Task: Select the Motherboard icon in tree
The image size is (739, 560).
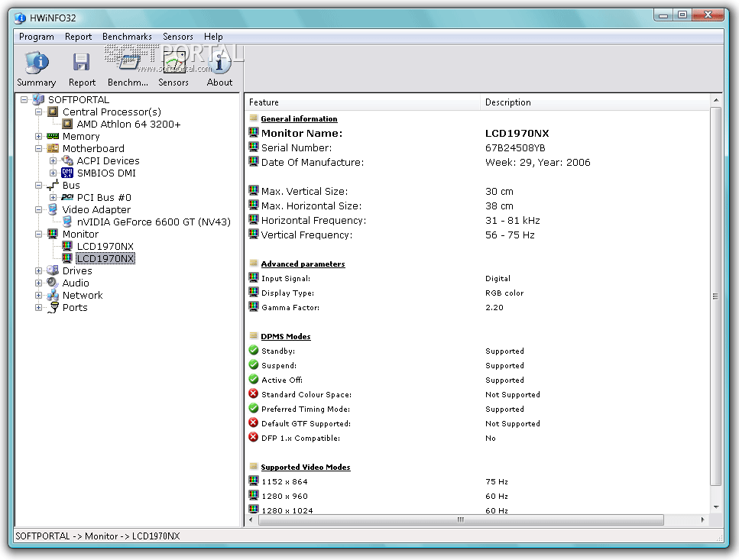Action: (53, 149)
